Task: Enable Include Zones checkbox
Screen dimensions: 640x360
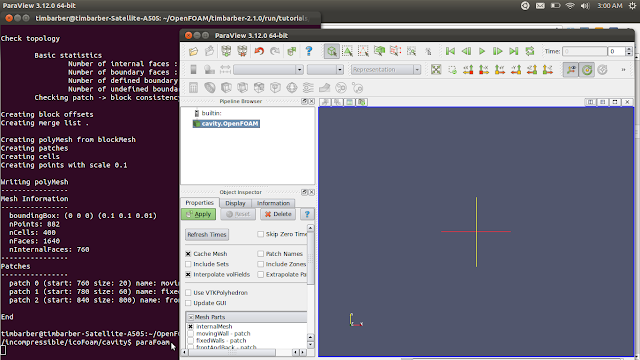Action: coord(260,264)
